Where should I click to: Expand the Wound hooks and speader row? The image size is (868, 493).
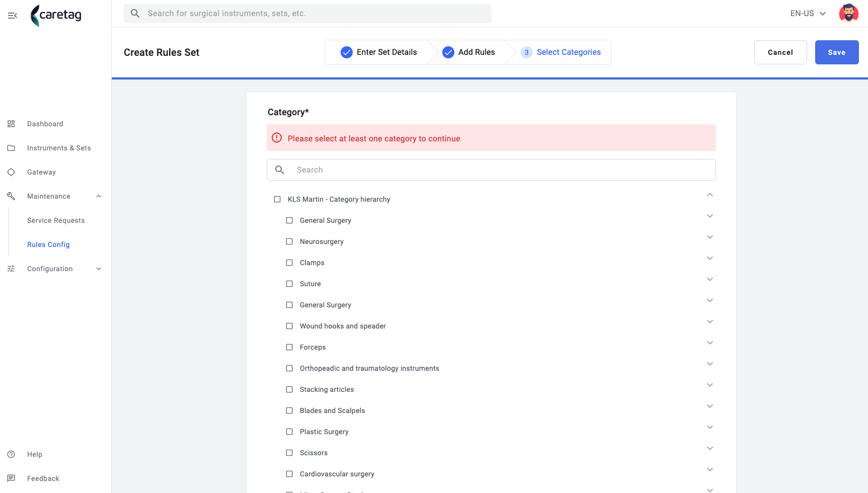[x=710, y=321]
